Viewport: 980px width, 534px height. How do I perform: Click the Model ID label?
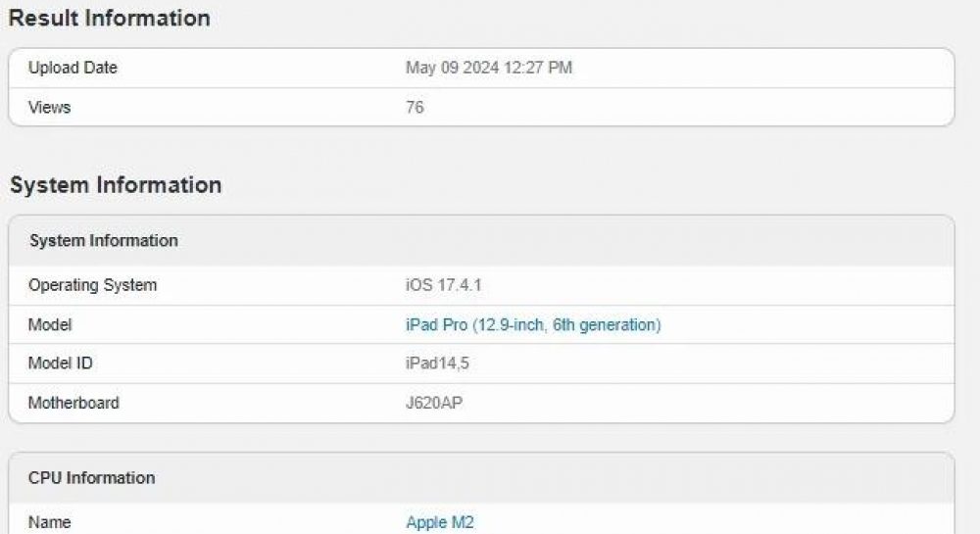(x=60, y=363)
